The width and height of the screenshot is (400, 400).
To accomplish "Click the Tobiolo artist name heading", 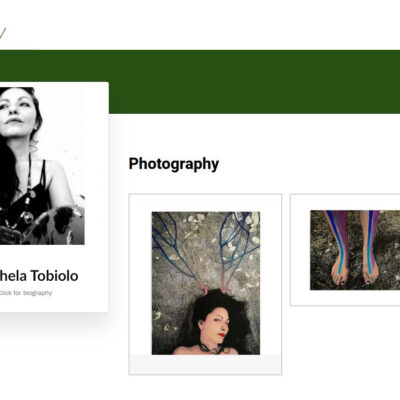I will tap(39, 276).
